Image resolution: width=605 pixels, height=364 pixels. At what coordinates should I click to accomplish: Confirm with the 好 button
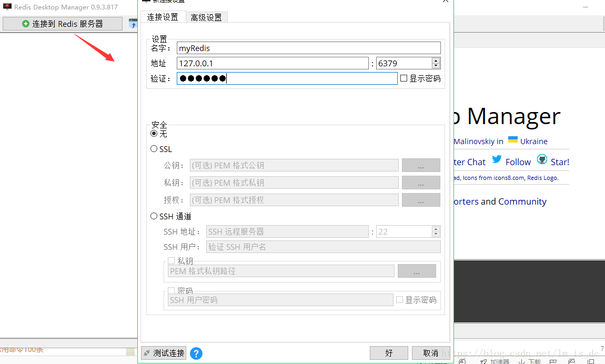389,353
